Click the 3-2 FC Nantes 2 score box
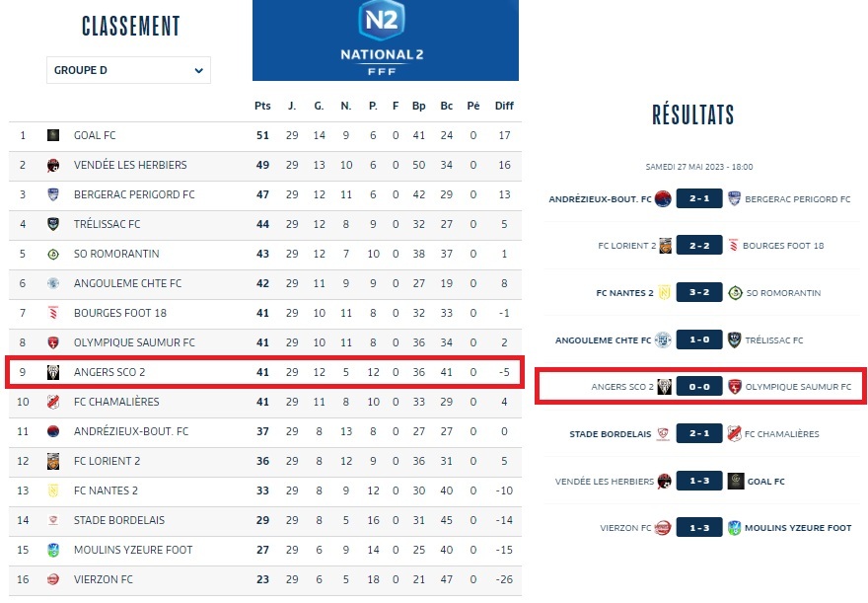Screen dimensions: 868x603 (699, 293)
